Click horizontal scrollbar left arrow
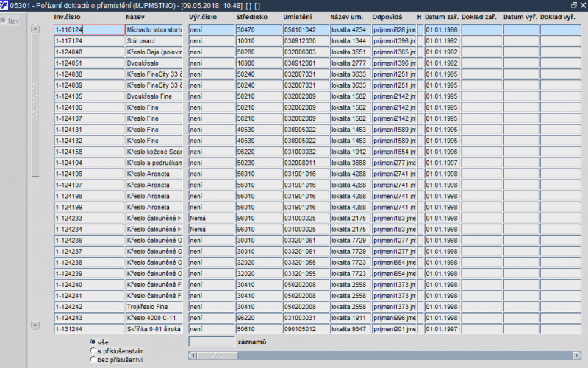 (x=193, y=355)
